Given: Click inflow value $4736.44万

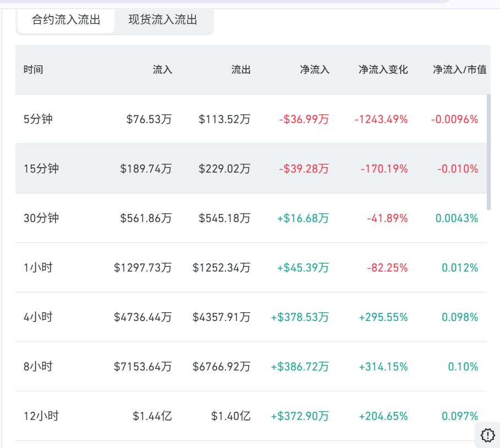Looking at the screenshot, I should point(143,317).
